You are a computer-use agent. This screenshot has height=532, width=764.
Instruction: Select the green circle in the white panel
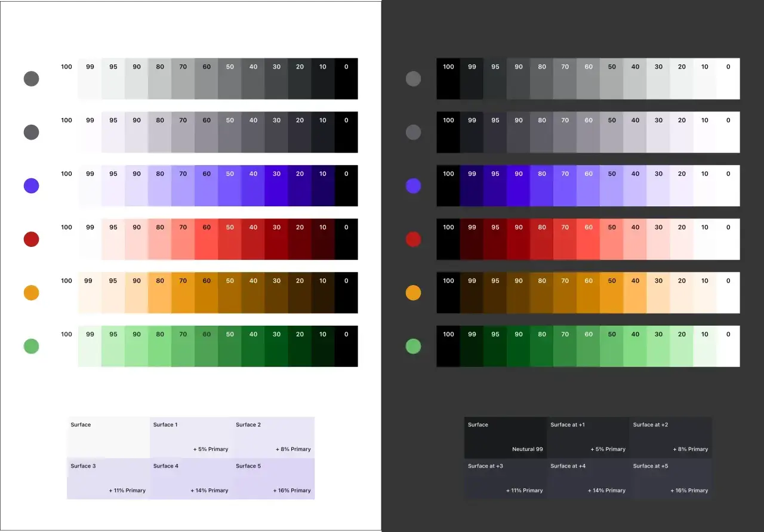coord(31,346)
